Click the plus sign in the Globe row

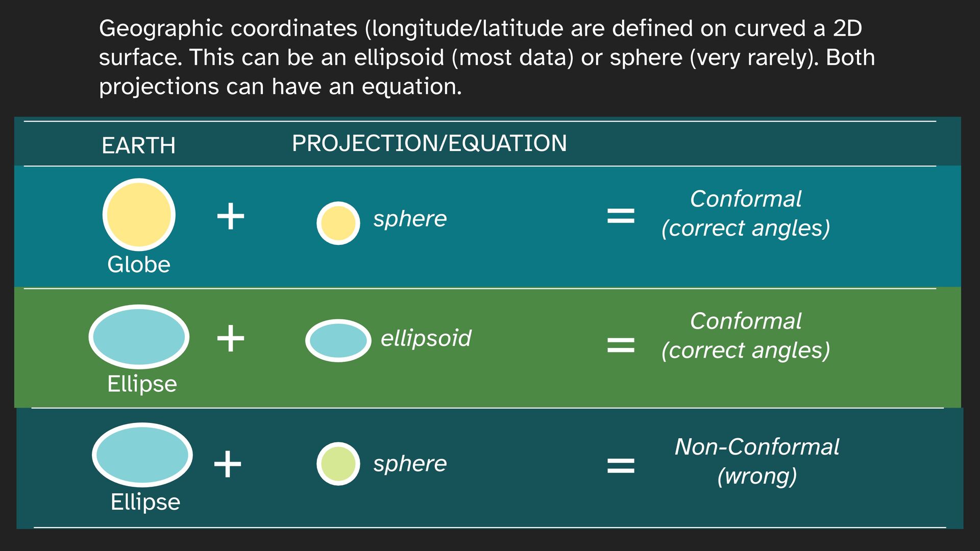(231, 216)
